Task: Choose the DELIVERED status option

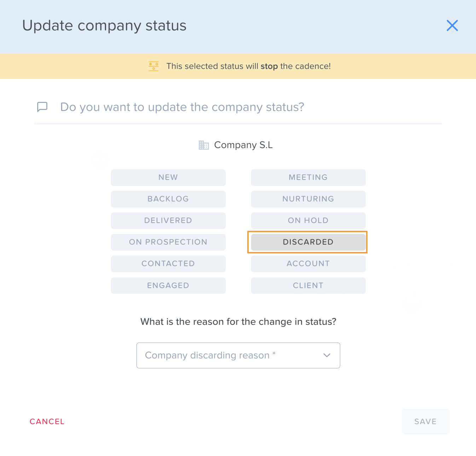Action: click(168, 221)
